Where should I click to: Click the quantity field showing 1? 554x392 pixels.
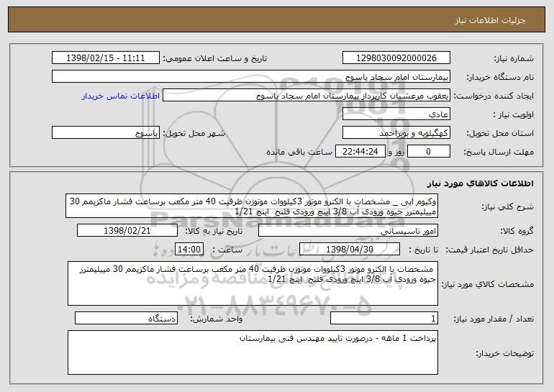pyautogui.click(x=384, y=318)
